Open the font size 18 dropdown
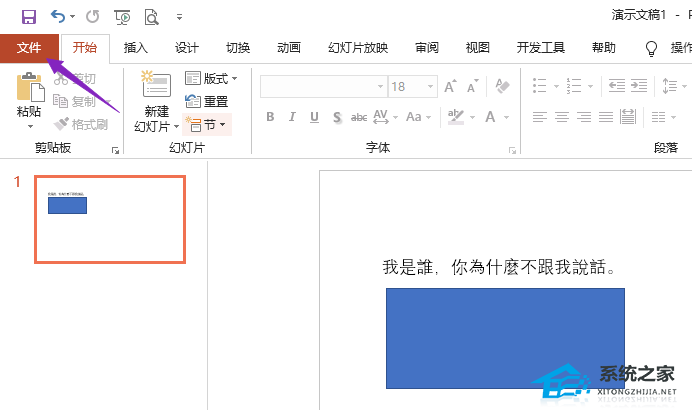 coord(430,87)
